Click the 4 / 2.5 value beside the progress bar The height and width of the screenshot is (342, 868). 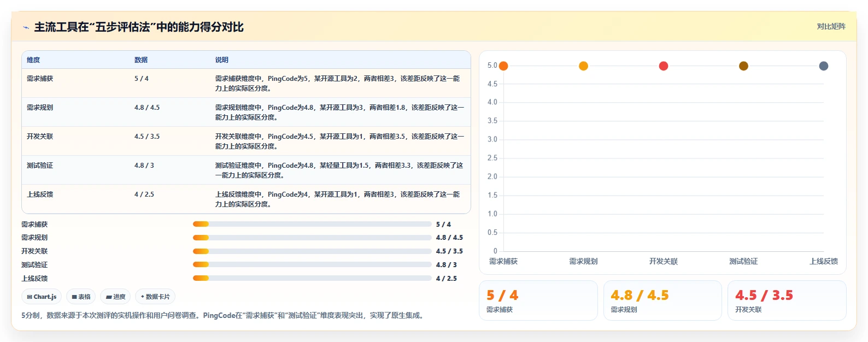[x=447, y=279]
